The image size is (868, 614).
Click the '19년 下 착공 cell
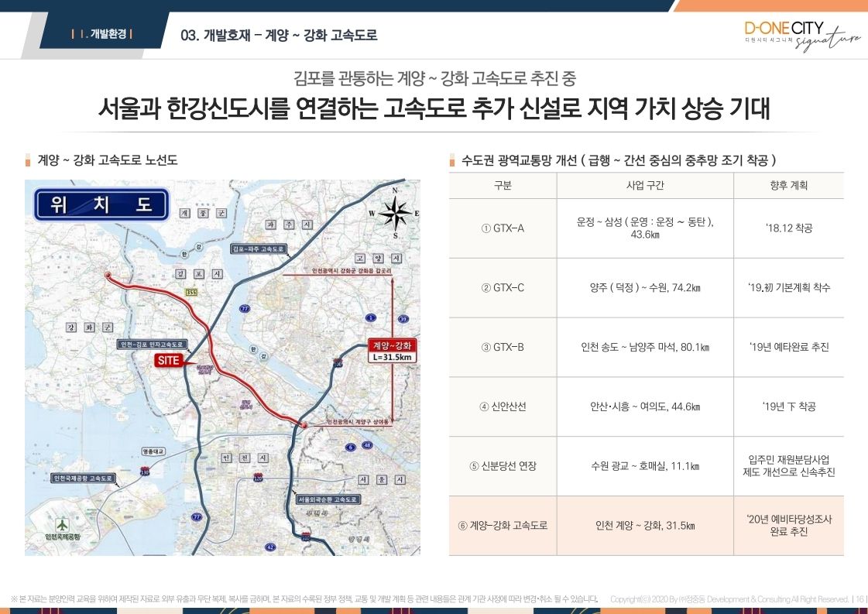coord(788,406)
